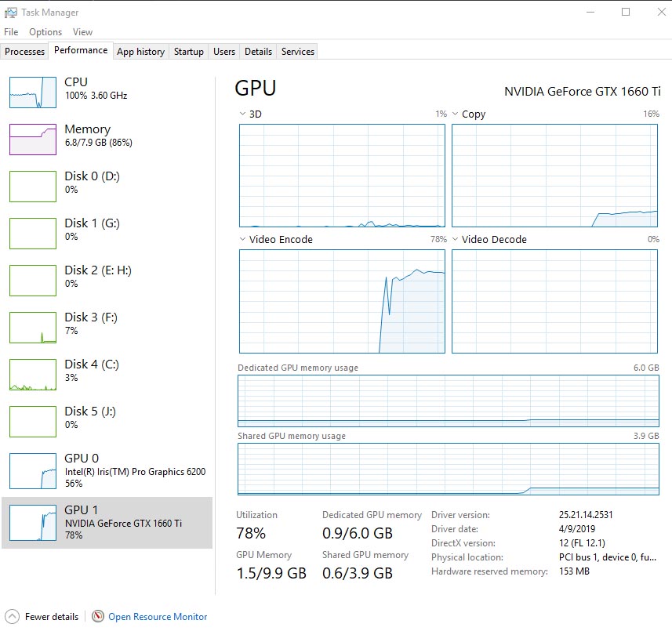Click the 1.5/9.9 GB GPU Memory value

tap(271, 573)
